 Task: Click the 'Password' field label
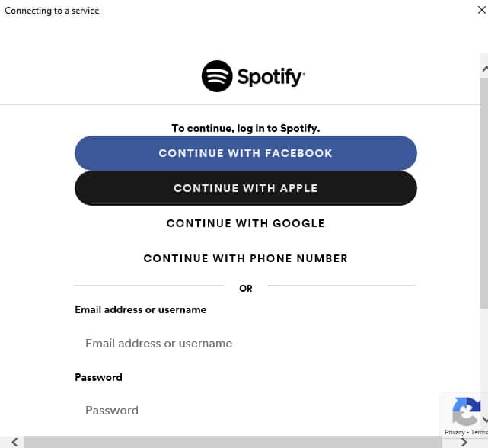tap(98, 377)
